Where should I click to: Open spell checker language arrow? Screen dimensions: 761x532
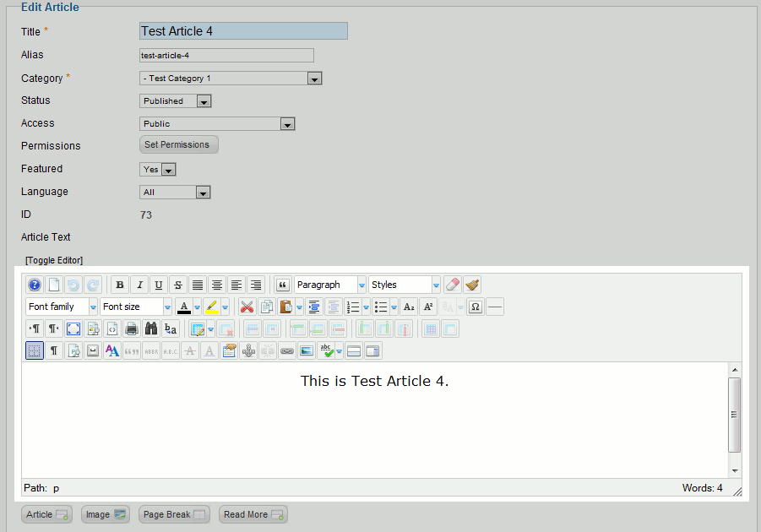tap(340, 350)
